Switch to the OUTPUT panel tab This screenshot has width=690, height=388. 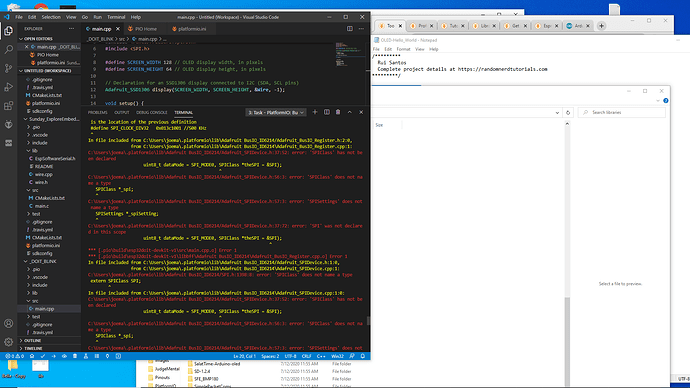click(x=122, y=113)
